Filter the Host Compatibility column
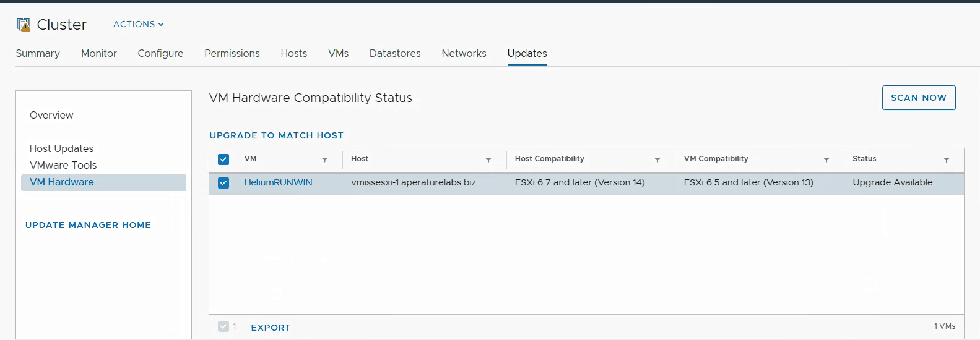Image resolution: width=980 pixels, height=340 pixels. coord(657,160)
